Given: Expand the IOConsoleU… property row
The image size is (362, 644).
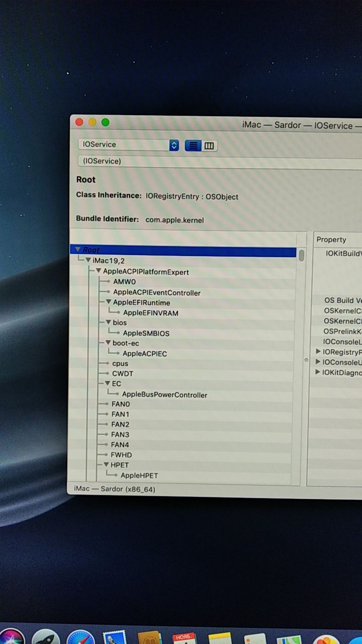Looking at the screenshot, I should (x=318, y=362).
